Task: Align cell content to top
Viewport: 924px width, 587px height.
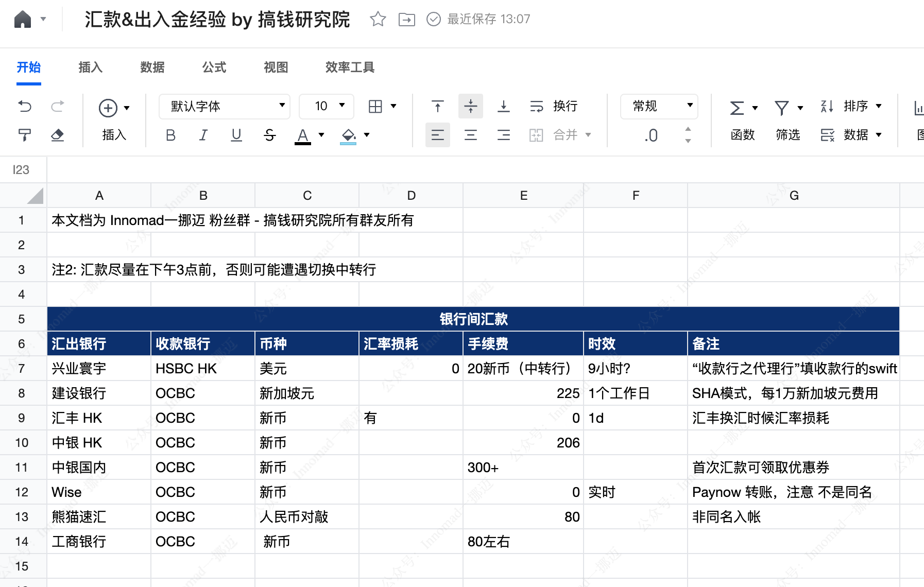Action: [x=438, y=107]
